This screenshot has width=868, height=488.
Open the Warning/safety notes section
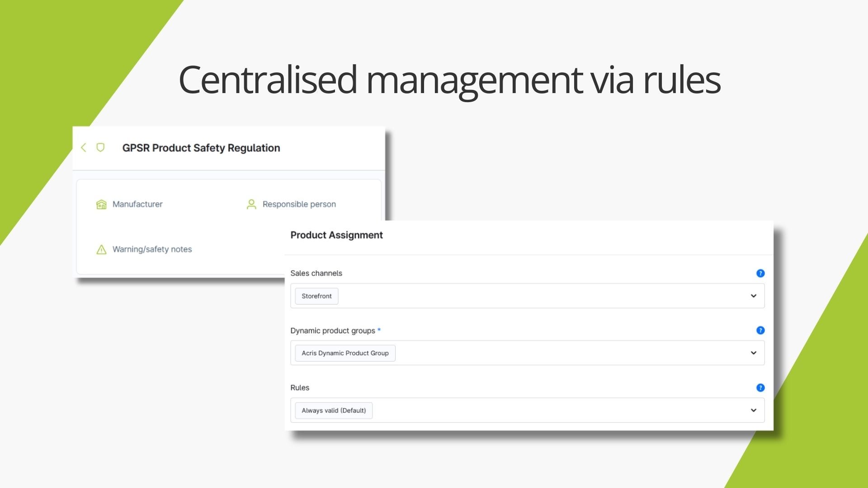click(152, 249)
